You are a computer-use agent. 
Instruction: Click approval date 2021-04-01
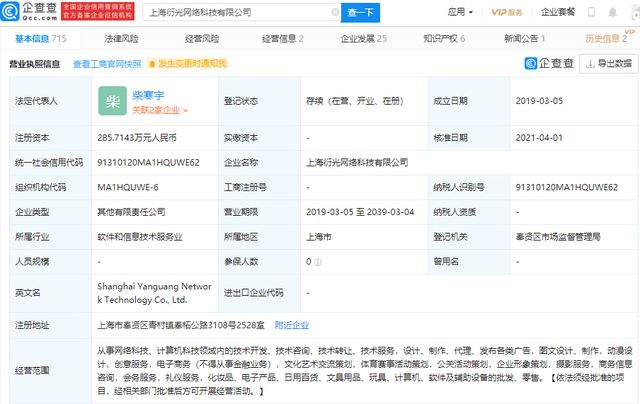539,138
